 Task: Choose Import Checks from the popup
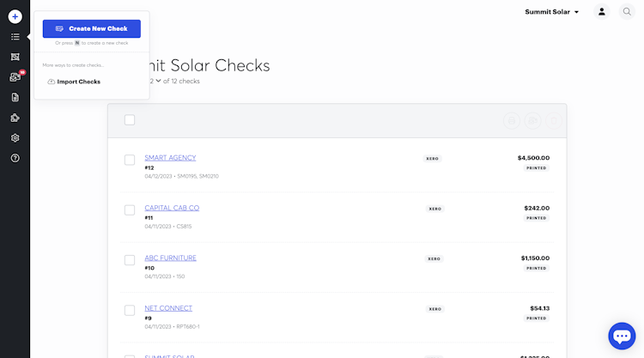78,82
